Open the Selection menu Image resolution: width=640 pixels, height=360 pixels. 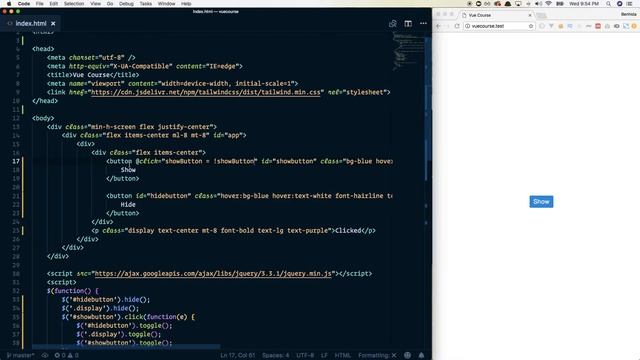(x=74, y=4)
